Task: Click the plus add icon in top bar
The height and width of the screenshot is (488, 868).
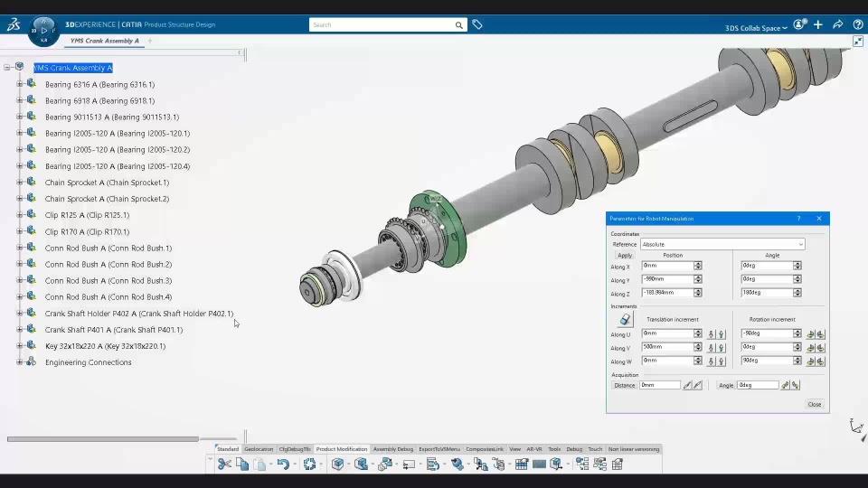Action: click(x=818, y=24)
